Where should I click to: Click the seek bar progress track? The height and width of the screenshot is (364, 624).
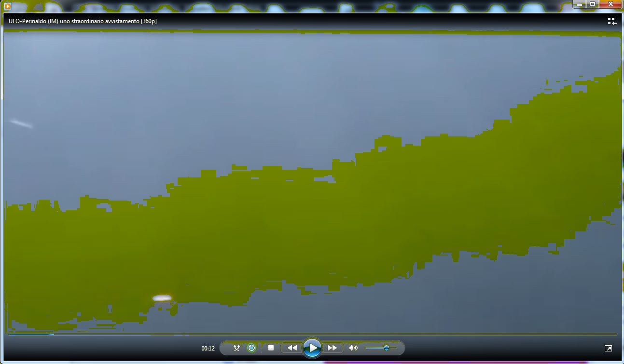pos(312,334)
